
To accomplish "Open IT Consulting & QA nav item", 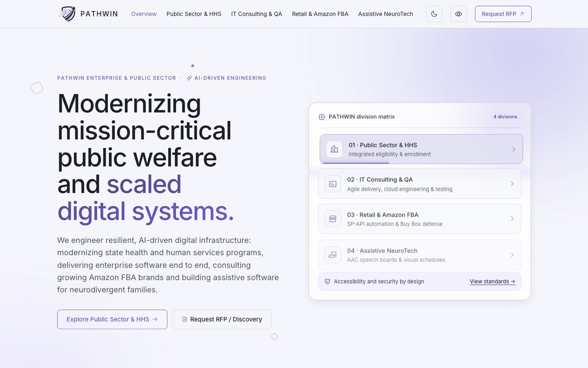I will pos(256,14).
